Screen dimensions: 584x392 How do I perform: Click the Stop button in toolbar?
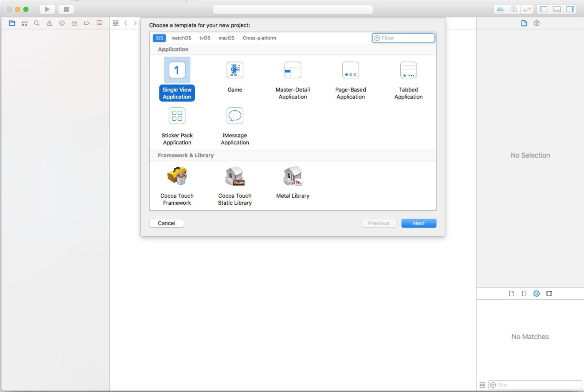click(66, 9)
